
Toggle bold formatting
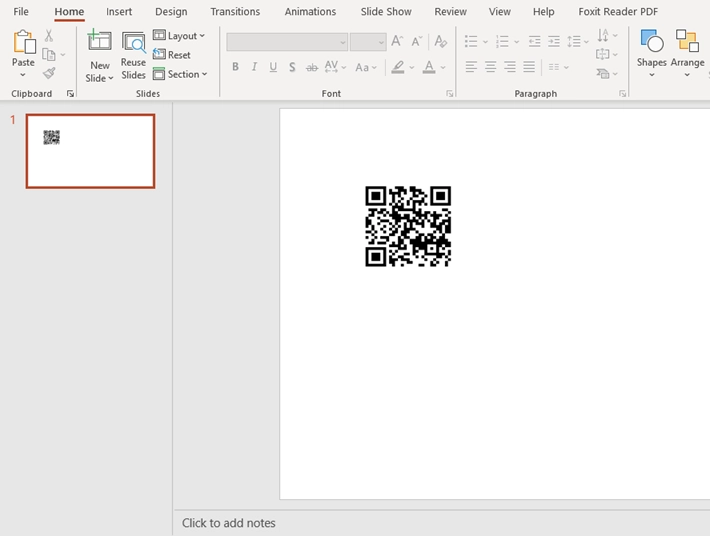(235, 67)
